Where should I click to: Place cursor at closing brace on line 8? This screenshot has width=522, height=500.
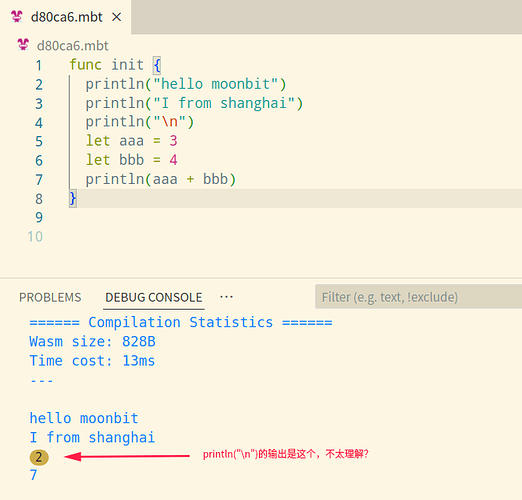(x=73, y=199)
